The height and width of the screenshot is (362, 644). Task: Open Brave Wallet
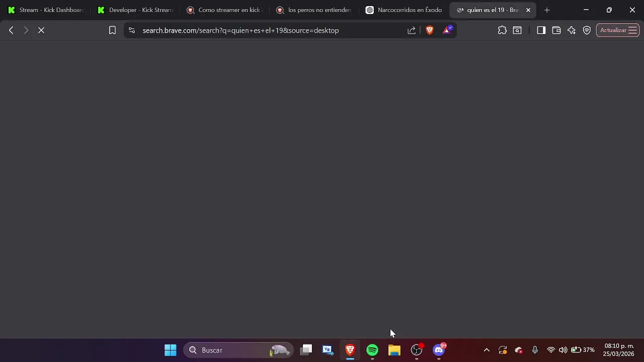[556, 30]
